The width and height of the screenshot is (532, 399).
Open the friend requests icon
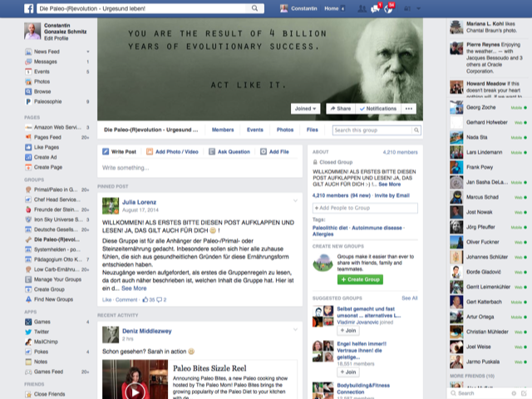(x=362, y=9)
